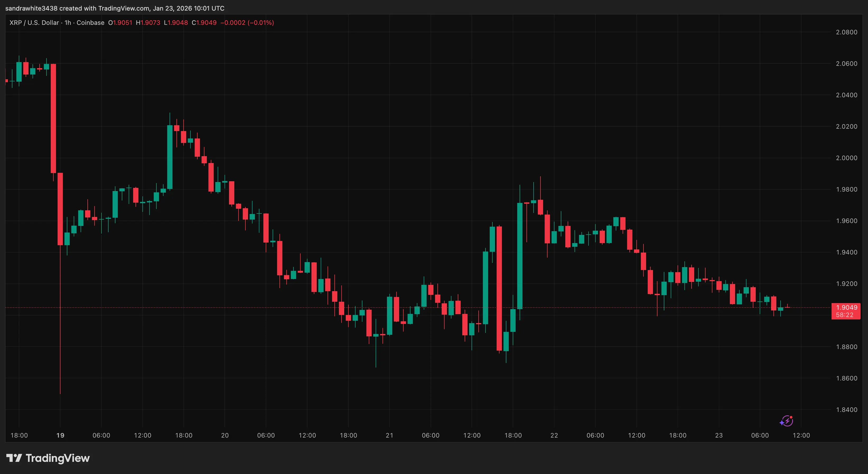The height and width of the screenshot is (474, 868).
Task: Click the open price value O1.9051
Action: tap(120, 22)
